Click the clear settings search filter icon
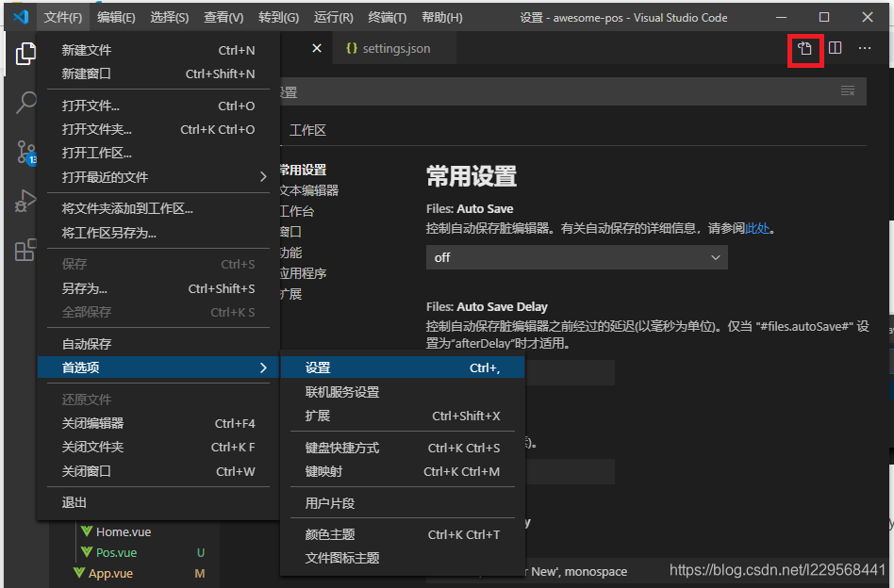The height and width of the screenshot is (588, 894). [848, 91]
